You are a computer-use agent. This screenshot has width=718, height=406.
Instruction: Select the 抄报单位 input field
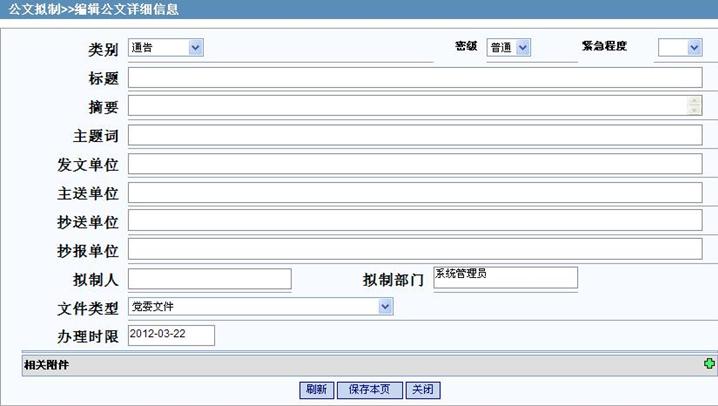tap(414, 250)
